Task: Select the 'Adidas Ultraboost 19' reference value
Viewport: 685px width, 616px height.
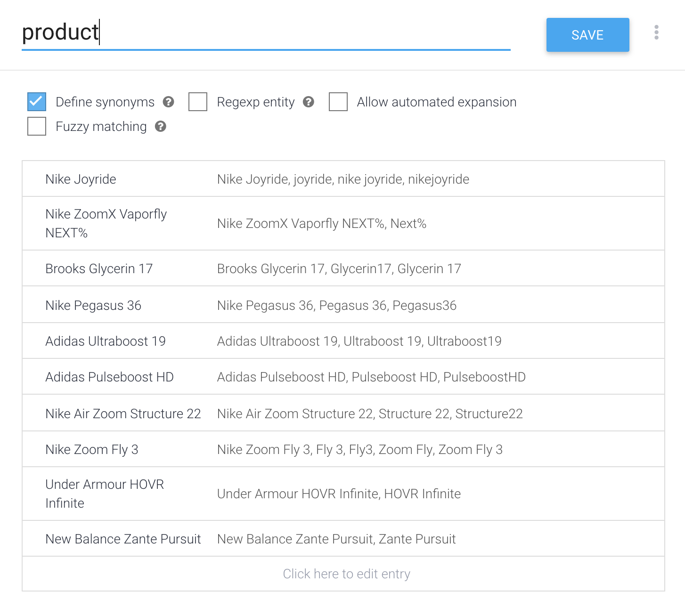Action: click(106, 341)
